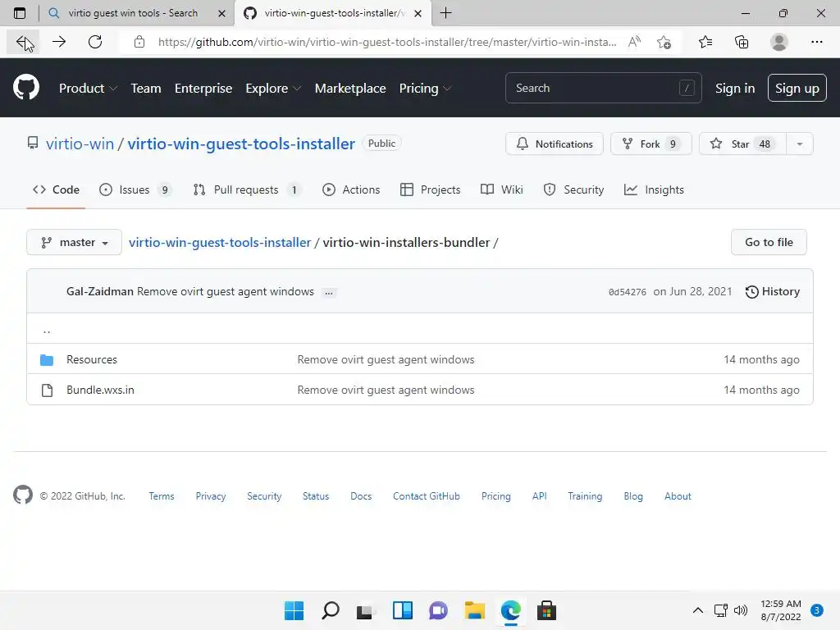Open virtio-win-guest-tools-installer breadcrumb link
Screen dimensions: 840x630
point(220,242)
